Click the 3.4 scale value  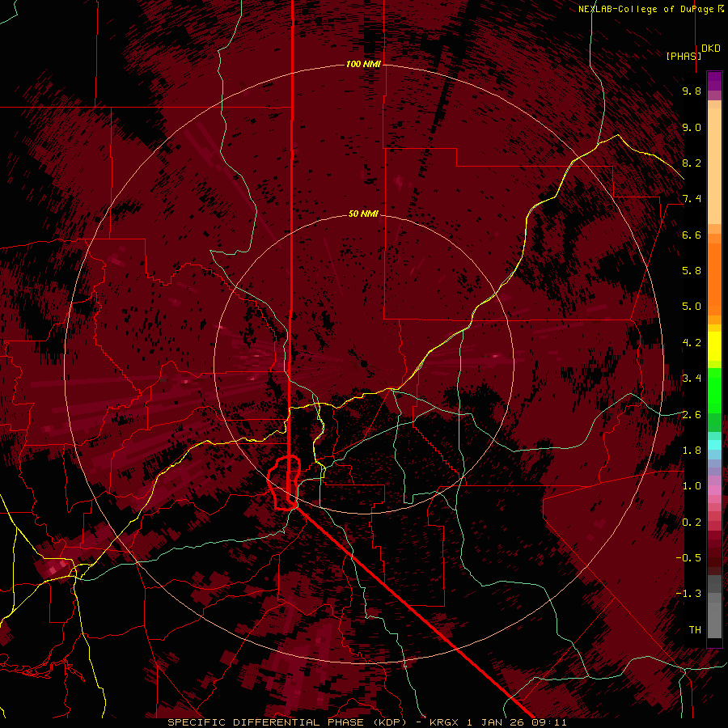692,379
